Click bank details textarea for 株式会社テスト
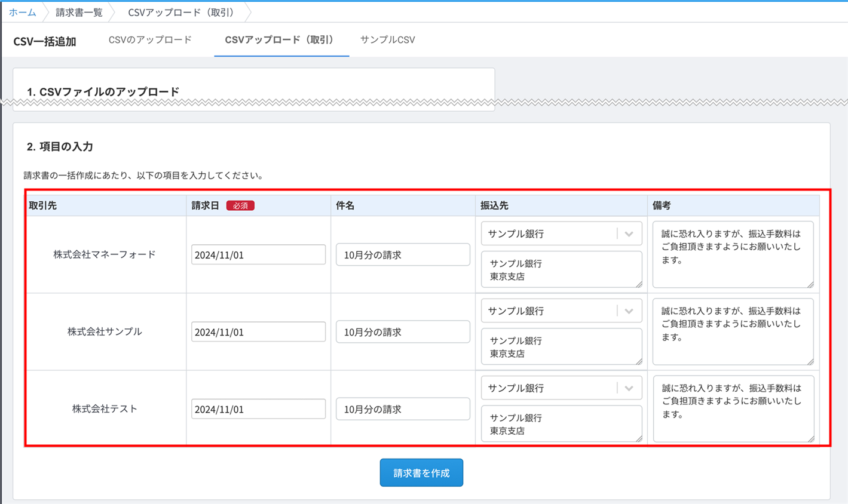Screen dimensions: 848x504 561,424
